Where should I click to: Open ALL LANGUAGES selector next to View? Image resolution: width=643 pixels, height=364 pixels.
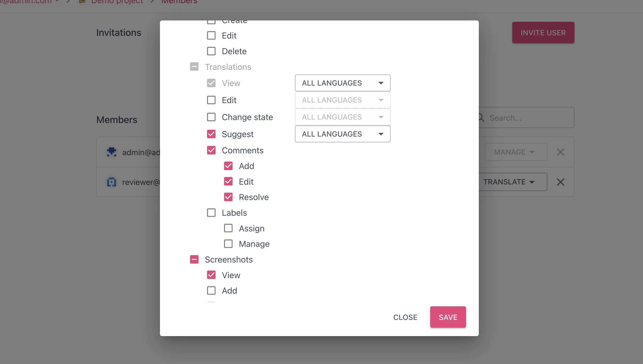(x=342, y=83)
